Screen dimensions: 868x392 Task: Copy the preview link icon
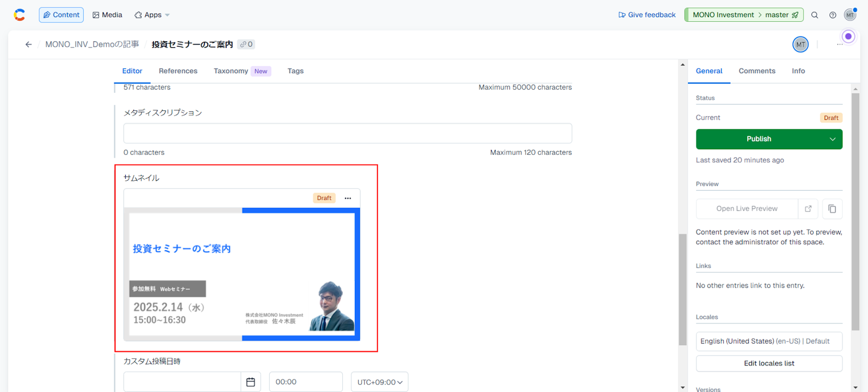tap(832, 208)
